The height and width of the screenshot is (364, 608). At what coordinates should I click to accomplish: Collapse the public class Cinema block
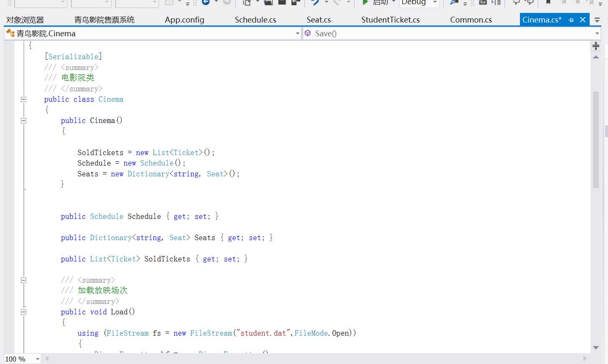pyautogui.click(x=23, y=99)
